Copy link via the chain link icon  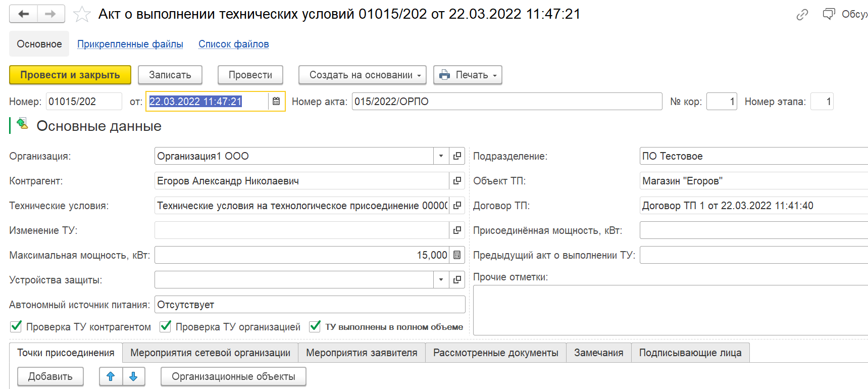pos(802,15)
